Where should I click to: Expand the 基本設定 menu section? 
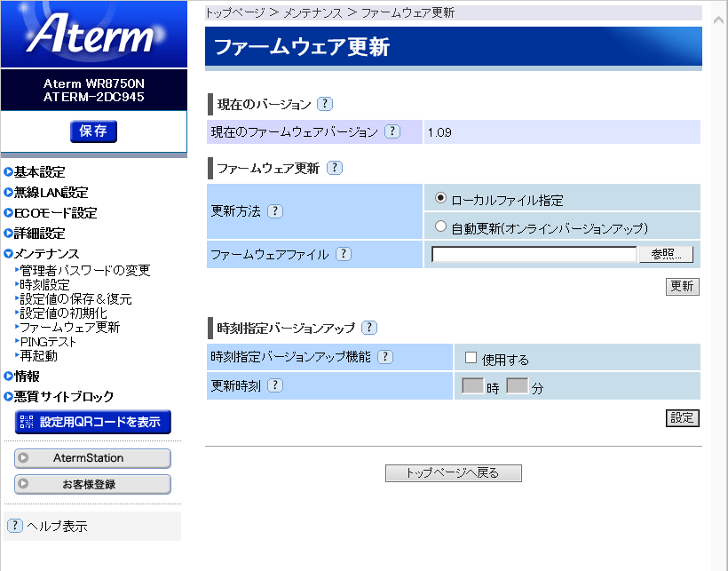click(x=39, y=172)
